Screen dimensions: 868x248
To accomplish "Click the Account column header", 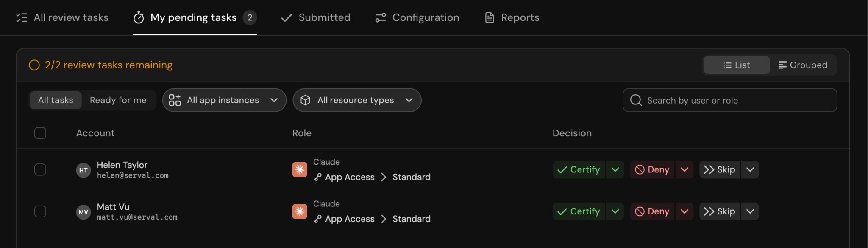I will coord(95,133).
